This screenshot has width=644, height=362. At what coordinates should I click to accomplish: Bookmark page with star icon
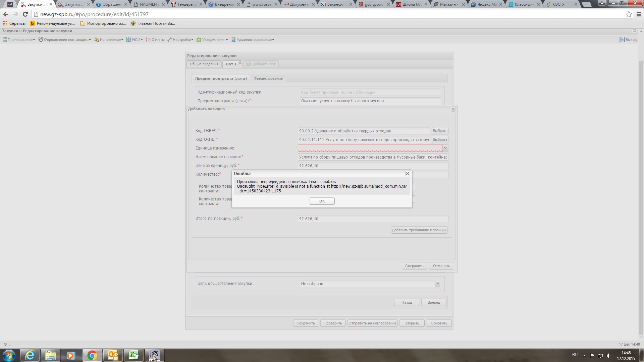click(629, 14)
